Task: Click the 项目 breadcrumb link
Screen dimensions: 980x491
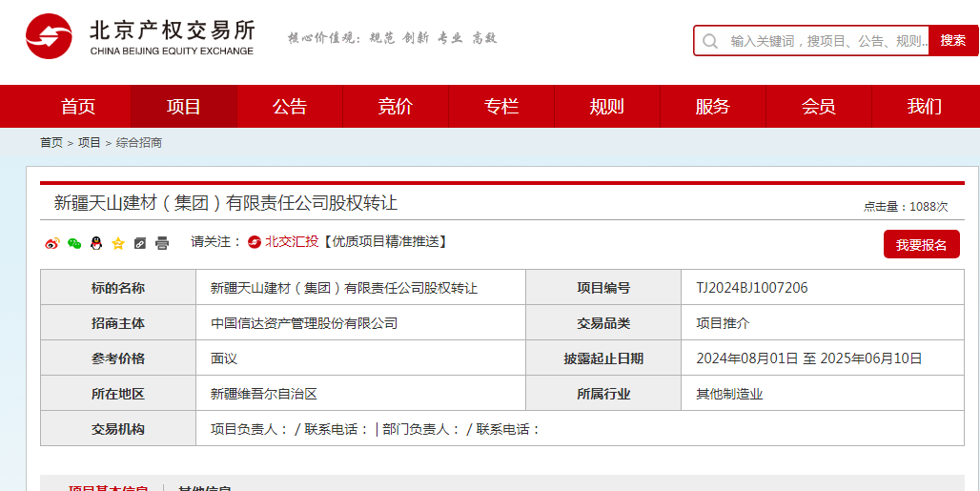Action: pyautogui.click(x=90, y=143)
